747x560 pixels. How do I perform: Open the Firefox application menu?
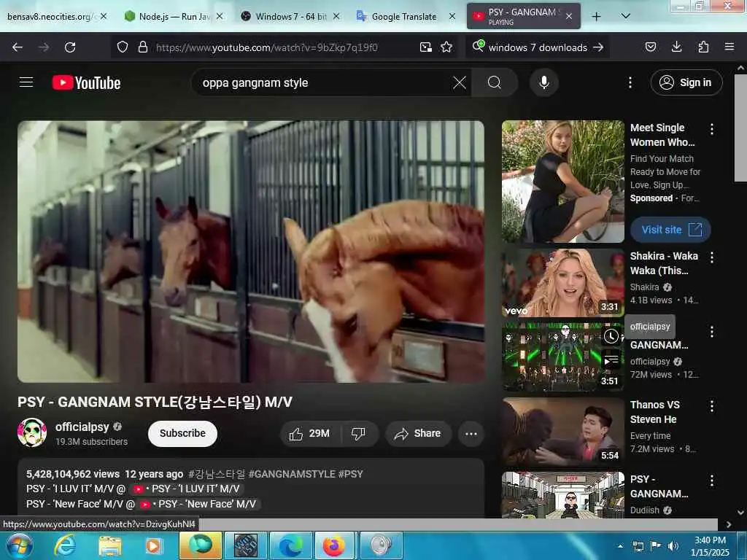(x=729, y=47)
